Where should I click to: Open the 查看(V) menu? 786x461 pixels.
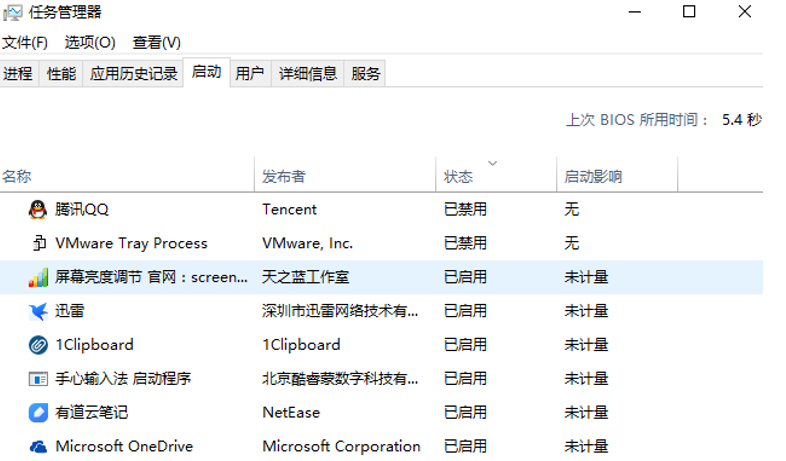156,43
